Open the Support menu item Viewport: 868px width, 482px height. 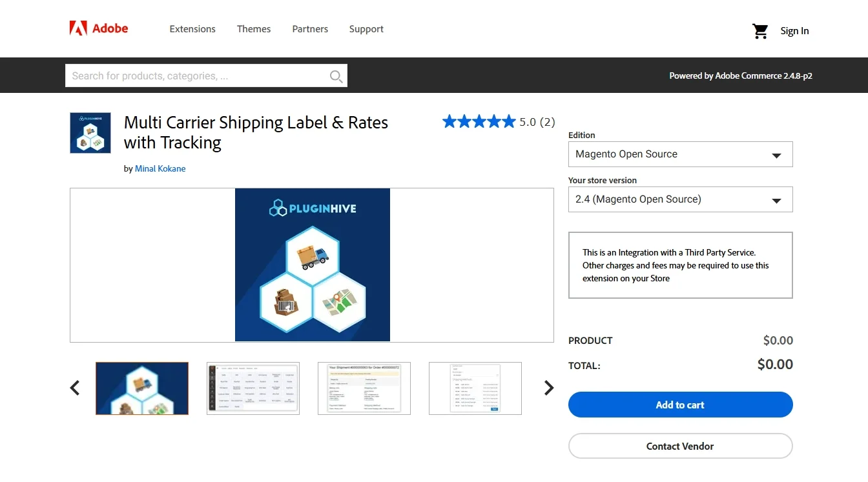point(366,29)
